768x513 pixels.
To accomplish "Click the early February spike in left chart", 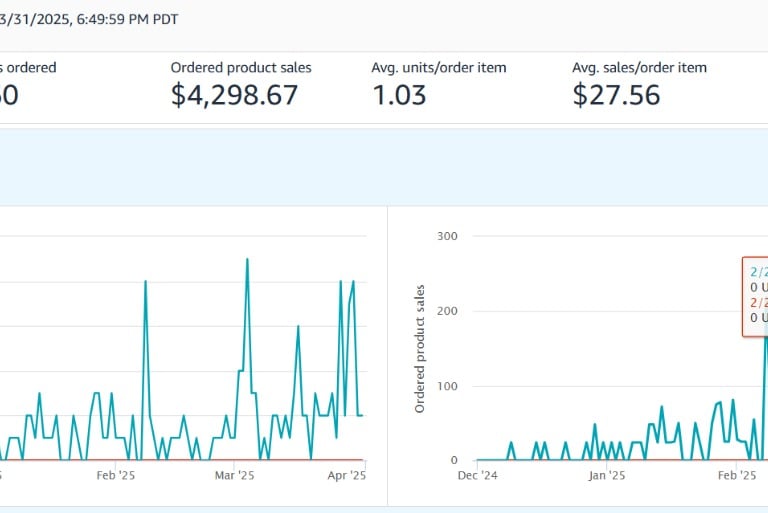I will (x=145, y=282).
